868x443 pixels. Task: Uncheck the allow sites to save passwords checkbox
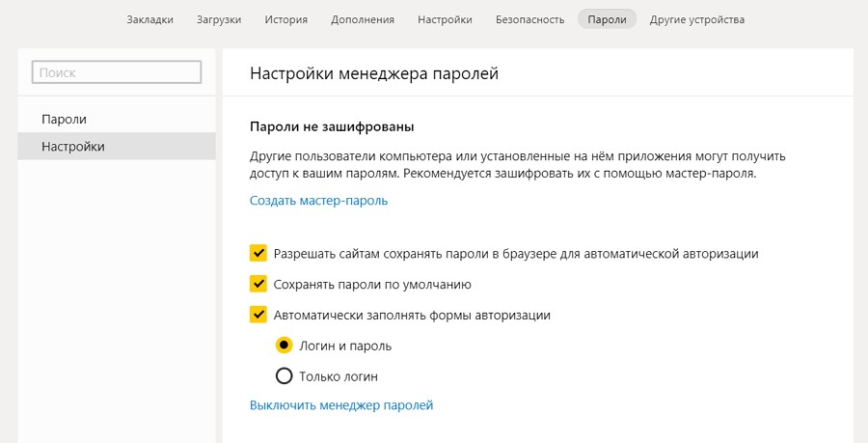tap(258, 254)
